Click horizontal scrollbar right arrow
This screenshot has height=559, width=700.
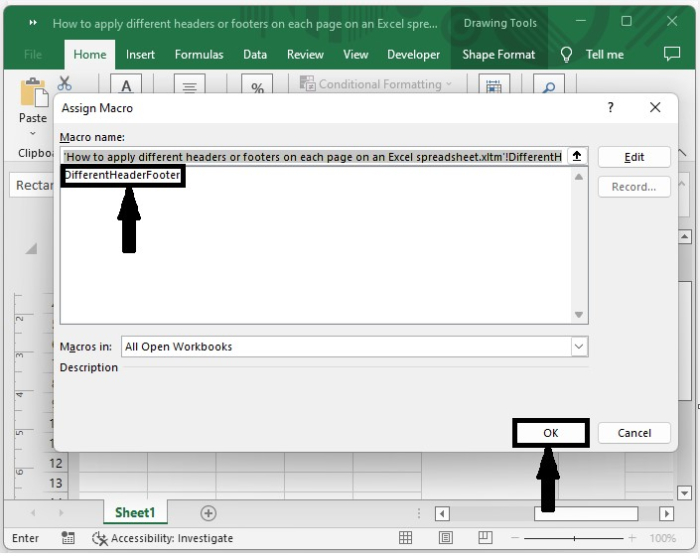click(667, 513)
